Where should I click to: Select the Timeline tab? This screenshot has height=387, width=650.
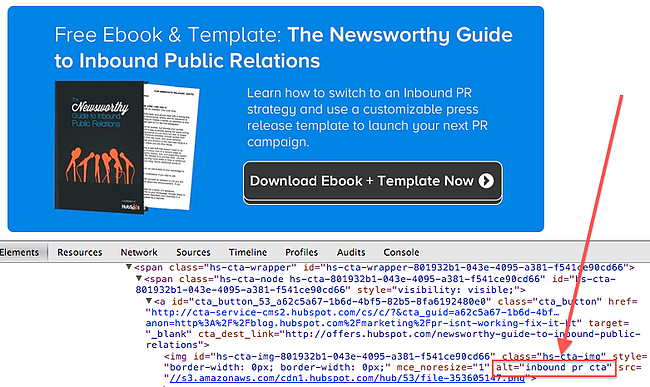[248, 252]
